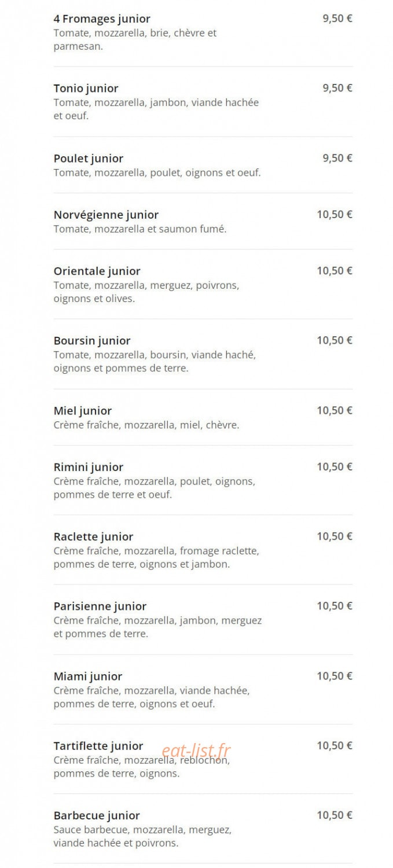Choose Poulet junior from the menu
The height and width of the screenshot is (868, 393).
tap(89, 159)
